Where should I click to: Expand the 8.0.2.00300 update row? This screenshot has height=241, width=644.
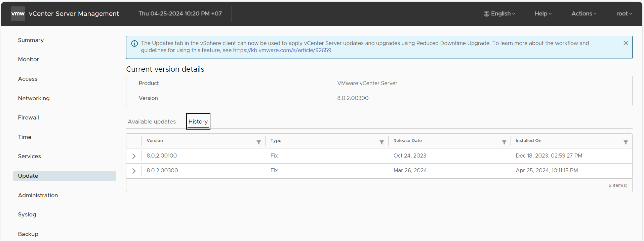pyautogui.click(x=134, y=171)
